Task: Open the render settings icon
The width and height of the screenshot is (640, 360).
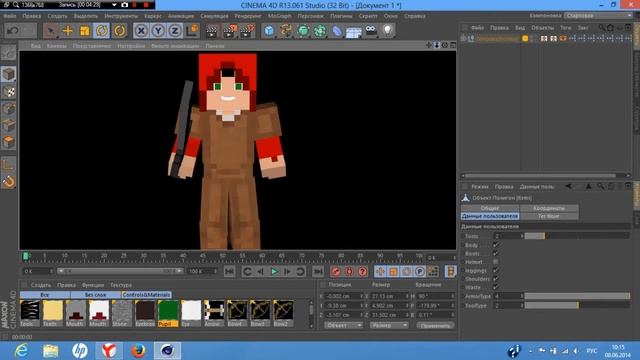Action: click(x=247, y=31)
